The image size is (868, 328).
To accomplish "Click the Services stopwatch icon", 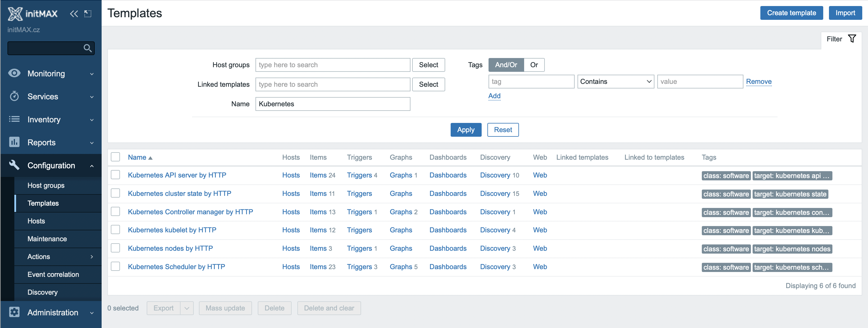I will coord(14,96).
